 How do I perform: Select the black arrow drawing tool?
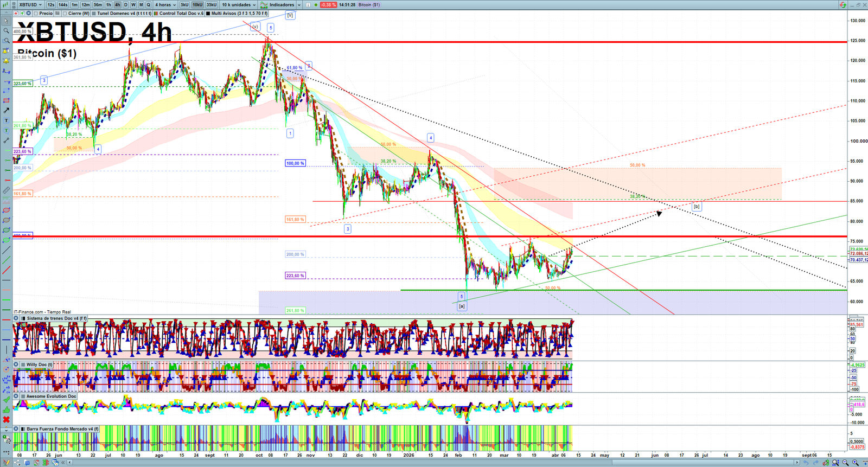6,111
